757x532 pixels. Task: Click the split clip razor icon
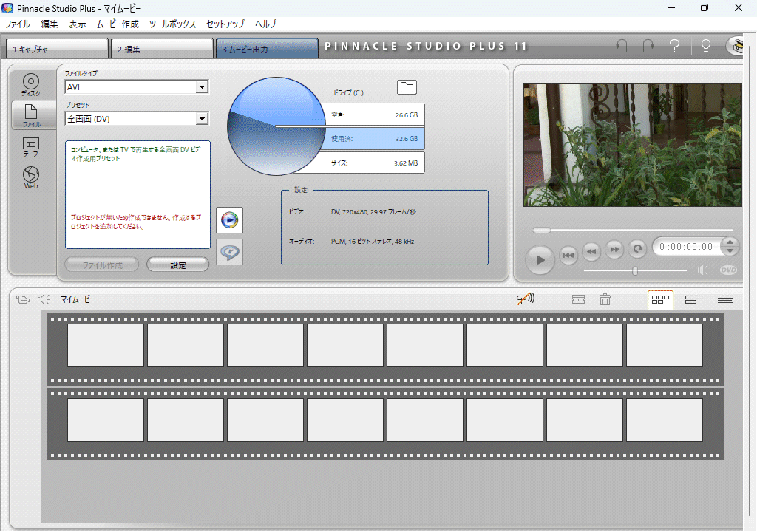point(578,300)
